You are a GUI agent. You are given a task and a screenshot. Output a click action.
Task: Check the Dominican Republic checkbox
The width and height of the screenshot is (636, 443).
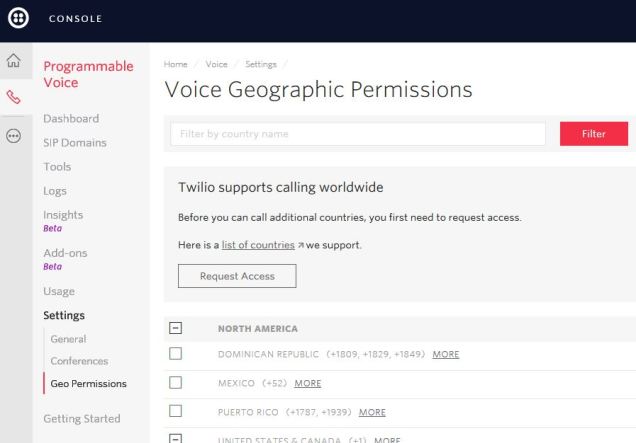coord(176,354)
